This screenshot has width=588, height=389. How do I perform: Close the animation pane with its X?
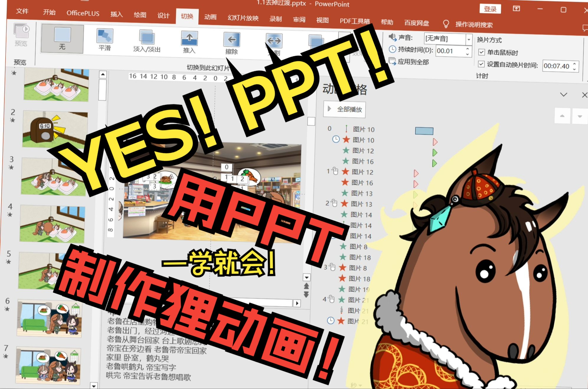[x=584, y=95]
